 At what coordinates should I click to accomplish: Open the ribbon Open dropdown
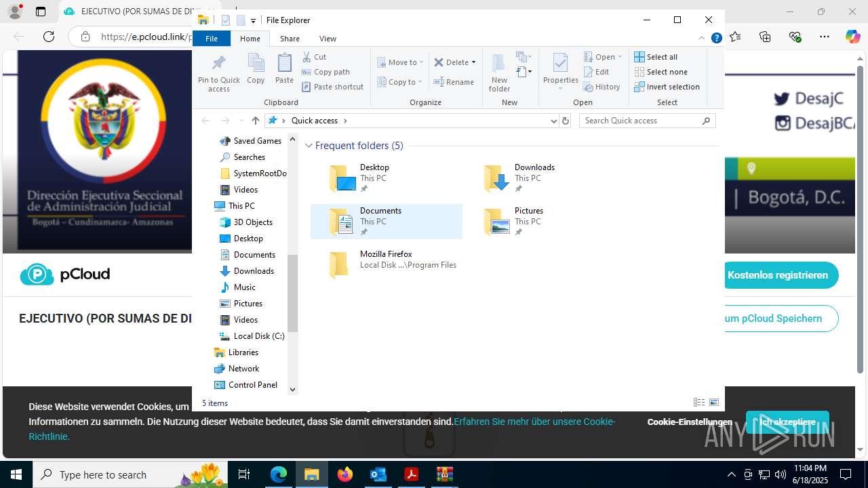pyautogui.click(x=603, y=57)
